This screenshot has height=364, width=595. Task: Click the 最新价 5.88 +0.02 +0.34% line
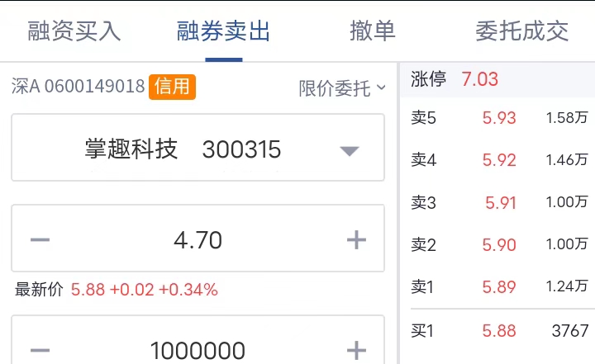pos(117,290)
